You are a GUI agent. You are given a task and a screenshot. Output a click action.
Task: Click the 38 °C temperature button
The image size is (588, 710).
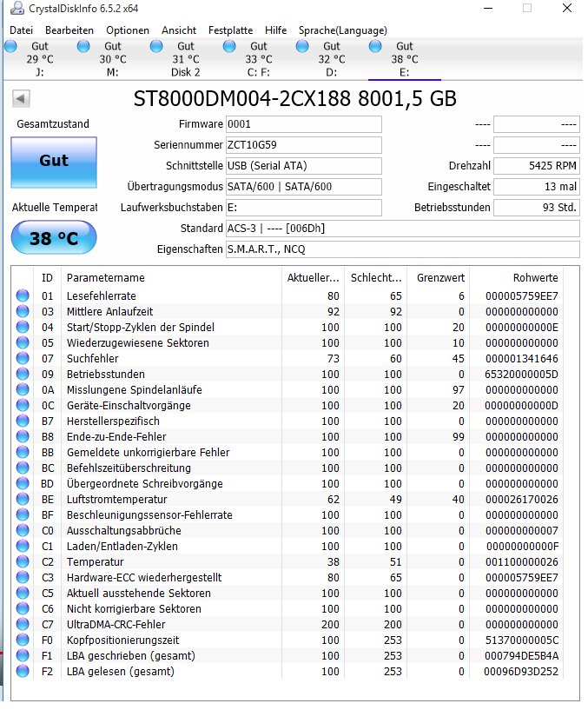coord(54,238)
